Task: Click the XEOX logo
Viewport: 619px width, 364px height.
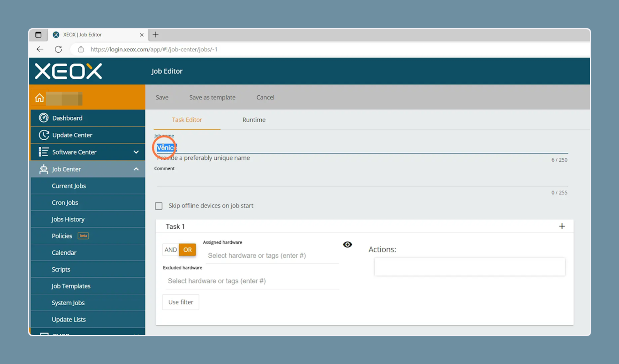Action: pyautogui.click(x=68, y=71)
